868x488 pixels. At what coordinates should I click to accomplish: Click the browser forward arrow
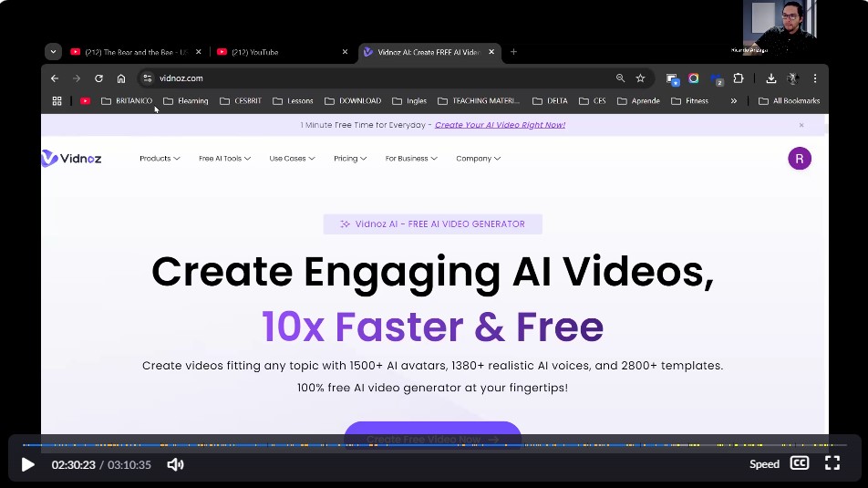click(x=77, y=78)
